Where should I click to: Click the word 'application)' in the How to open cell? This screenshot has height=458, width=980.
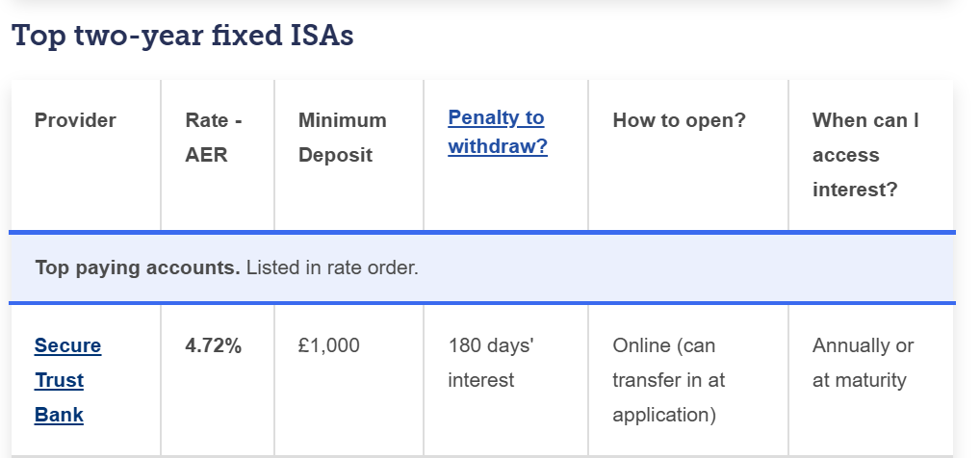click(663, 415)
